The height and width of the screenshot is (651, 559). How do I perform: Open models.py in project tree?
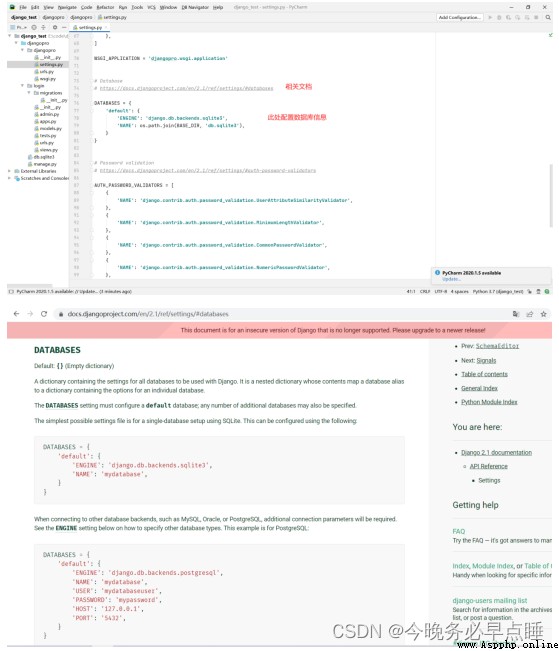(48, 129)
